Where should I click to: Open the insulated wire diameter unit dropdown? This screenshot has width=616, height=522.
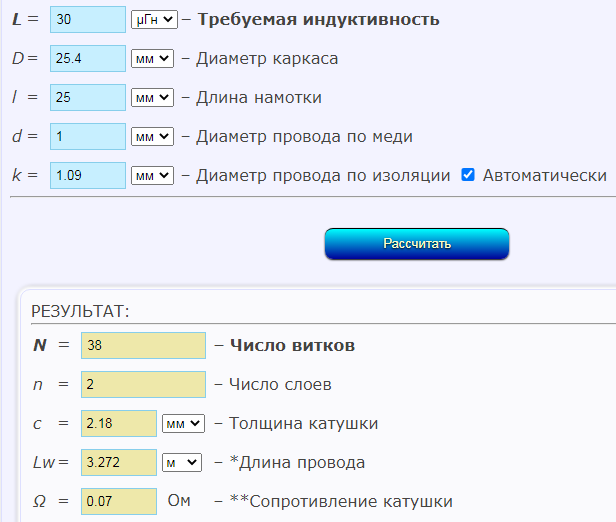[x=153, y=175]
